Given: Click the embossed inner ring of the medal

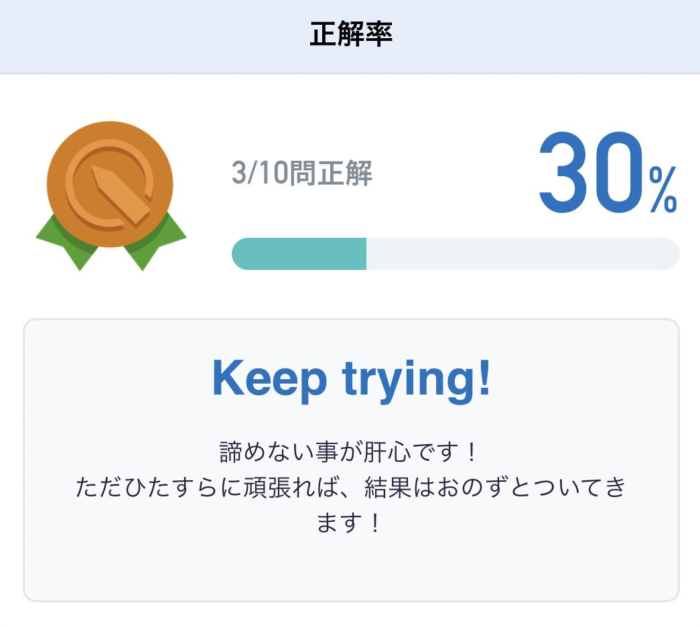Looking at the screenshot, I should click(110, 185).
